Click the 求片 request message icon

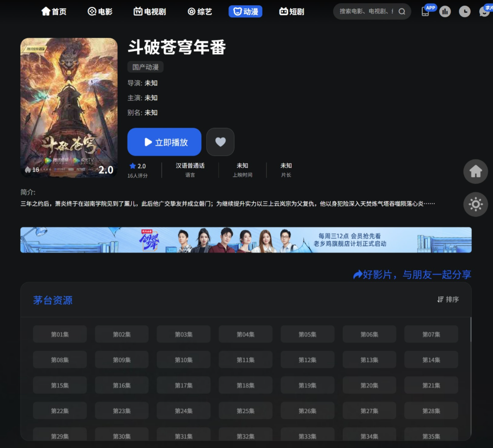[x=484, y=12]
